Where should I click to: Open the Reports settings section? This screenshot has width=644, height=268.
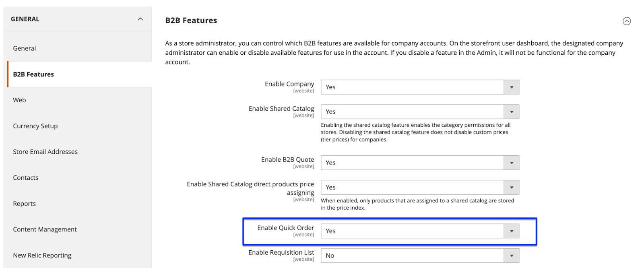coord(25,203)
